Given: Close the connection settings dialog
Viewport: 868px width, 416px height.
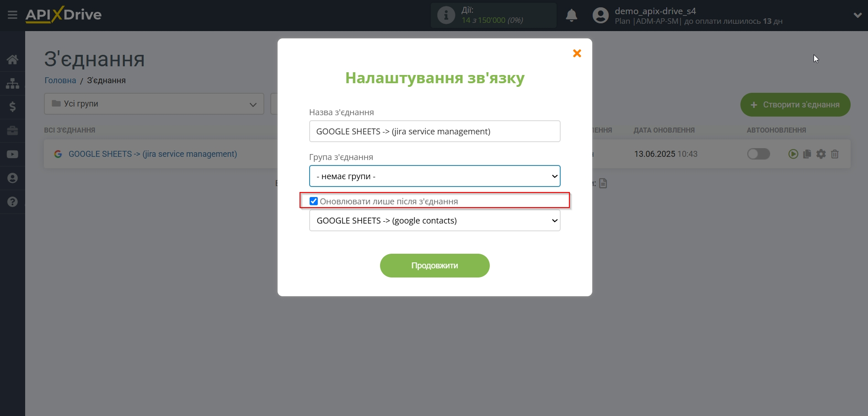Looking at the screenshot, I should [x=577, y=53].
